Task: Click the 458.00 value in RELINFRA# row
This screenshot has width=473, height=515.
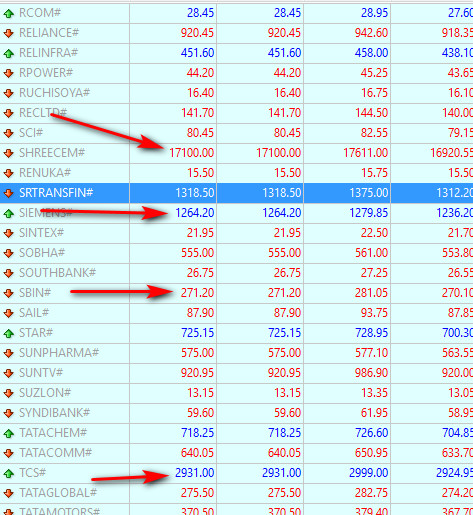Action: click(371, 53)
